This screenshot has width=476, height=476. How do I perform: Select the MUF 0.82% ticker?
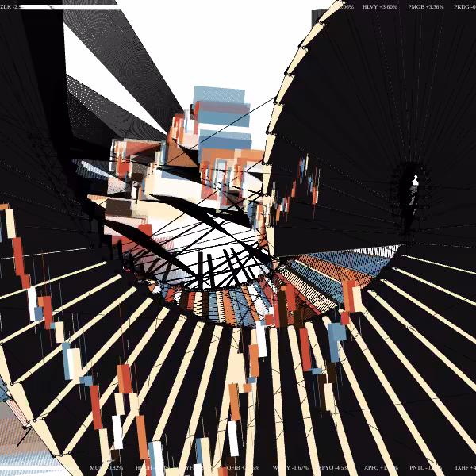[106, 468]
